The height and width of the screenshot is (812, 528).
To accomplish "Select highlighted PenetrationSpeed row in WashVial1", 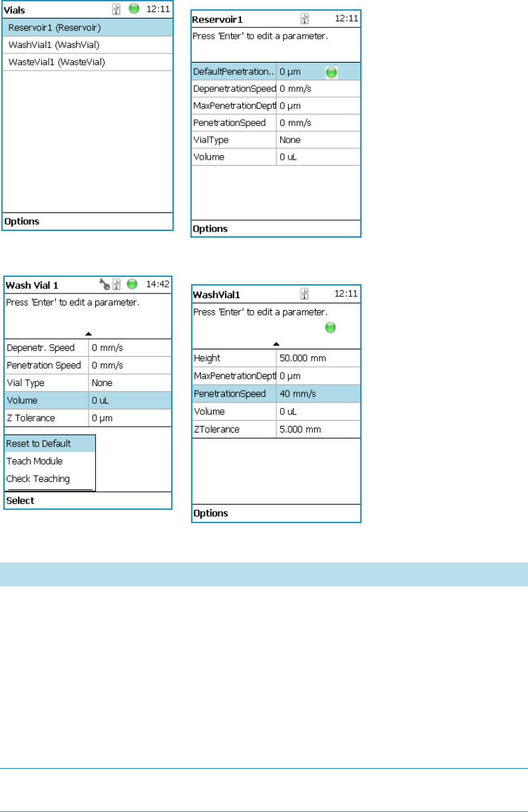I will click(276, 393).
